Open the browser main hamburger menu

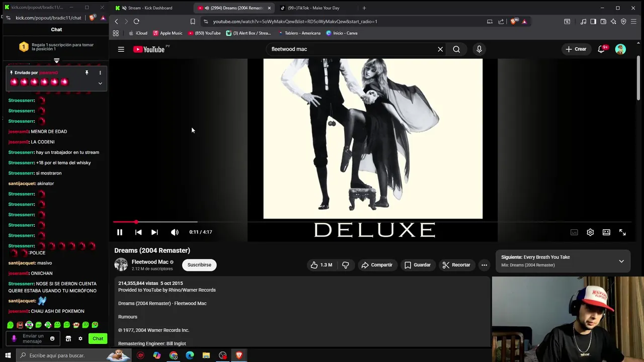[x=633, y=22]
